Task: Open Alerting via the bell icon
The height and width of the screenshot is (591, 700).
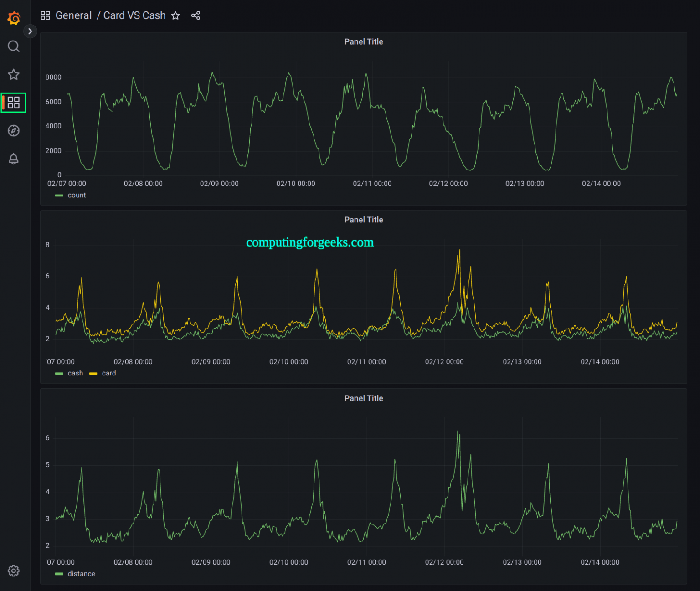Action: (x=13, y=159)
